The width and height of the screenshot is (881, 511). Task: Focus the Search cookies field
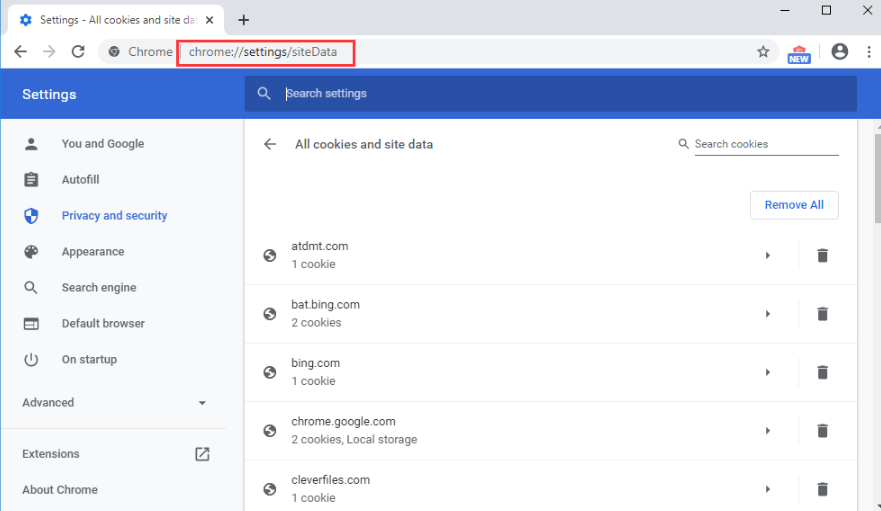coord(766,144)
